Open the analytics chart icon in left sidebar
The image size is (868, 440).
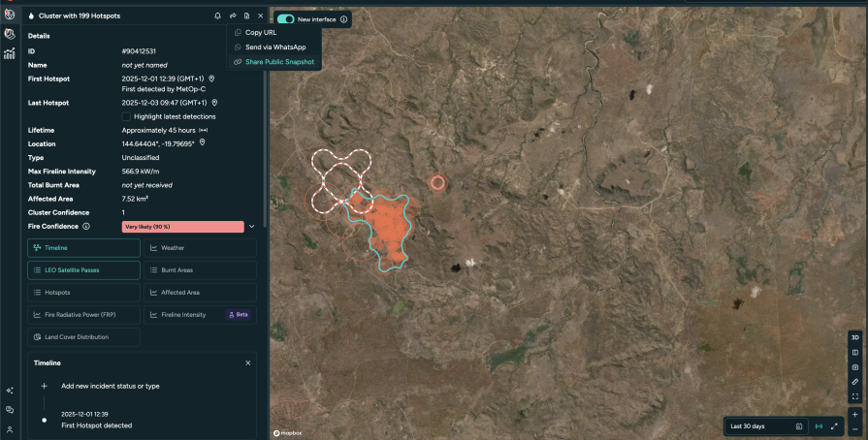click(10, 54)
